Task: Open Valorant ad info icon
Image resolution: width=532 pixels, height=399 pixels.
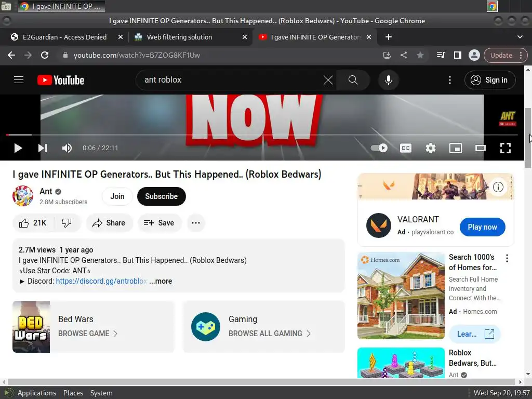Action: pos(498,187)
